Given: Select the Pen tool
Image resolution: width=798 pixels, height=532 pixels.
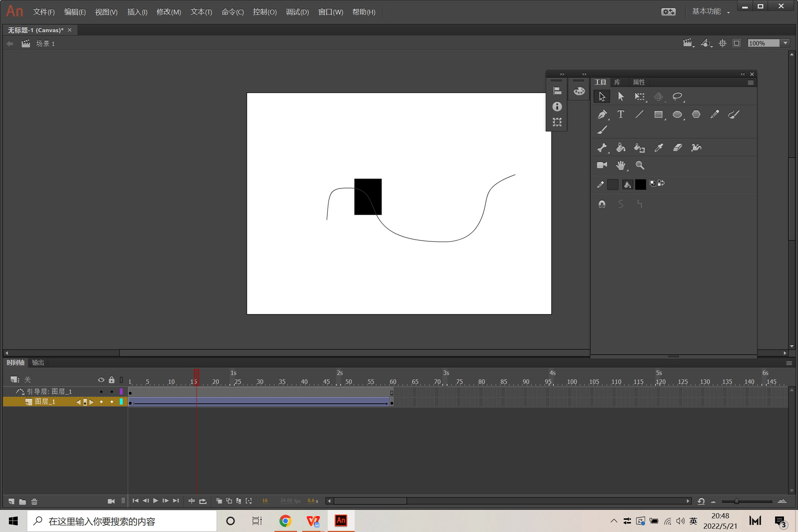Looking at the screenshot, I should (602, 115).
